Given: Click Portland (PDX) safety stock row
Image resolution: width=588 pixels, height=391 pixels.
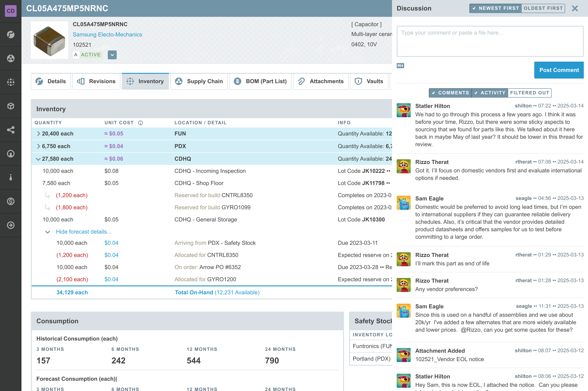Looking at the screenshot, I should [371, 359].
